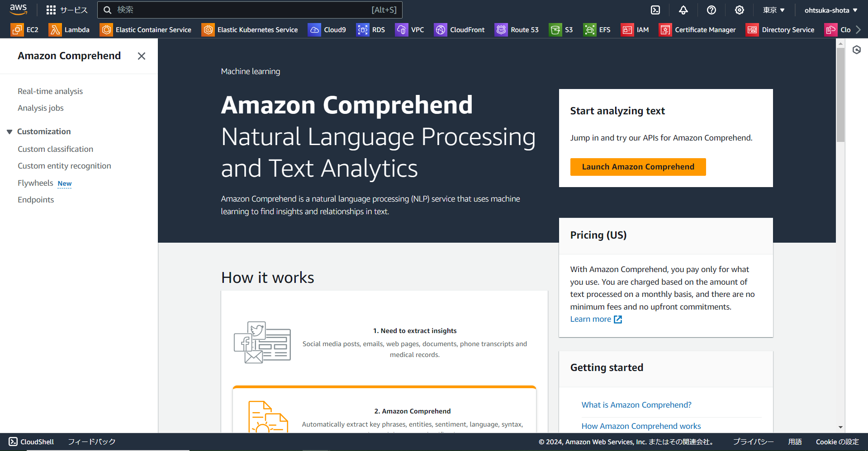
Task: Show more favorites with the right chevron
Action: click(858, 30)
